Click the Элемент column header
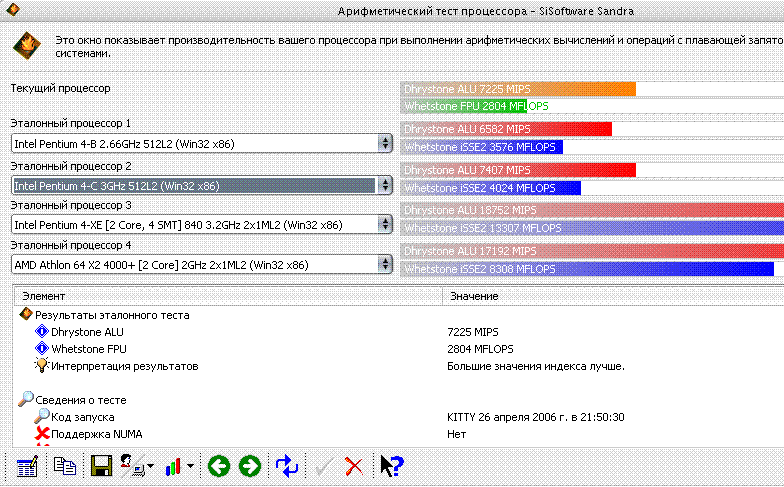 tap(228, 296)
